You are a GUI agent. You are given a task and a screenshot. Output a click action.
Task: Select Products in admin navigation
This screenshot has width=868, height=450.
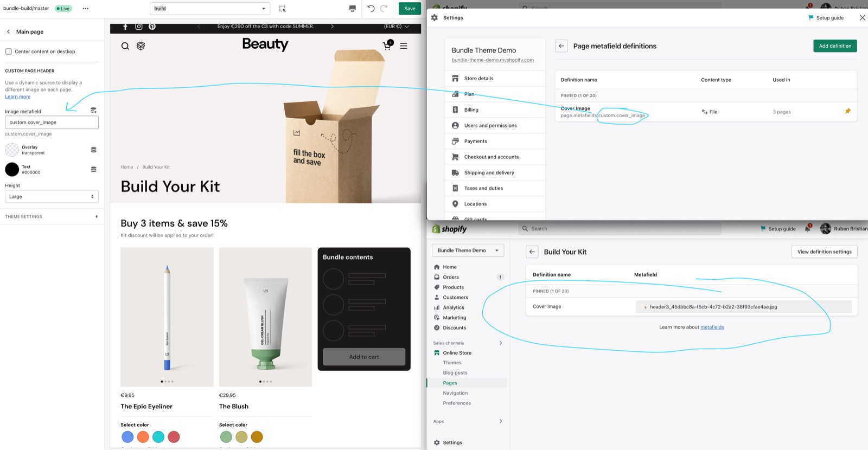(x=454, y=287)
